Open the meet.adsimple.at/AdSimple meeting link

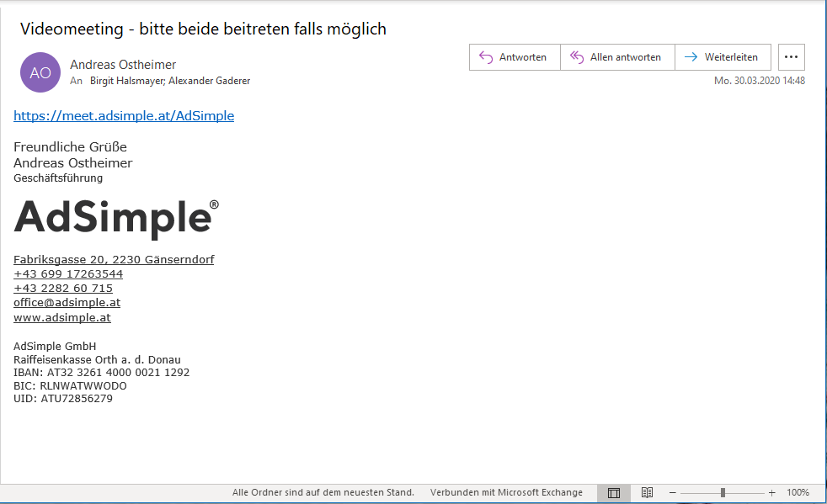click(x=124, y=116)
